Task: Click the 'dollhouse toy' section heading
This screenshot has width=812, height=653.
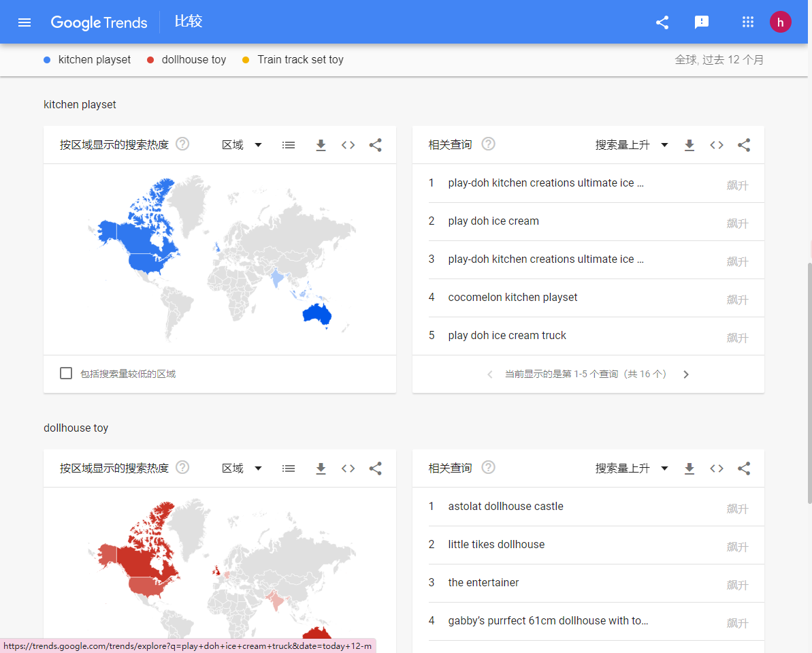Action: pos(76,428)
